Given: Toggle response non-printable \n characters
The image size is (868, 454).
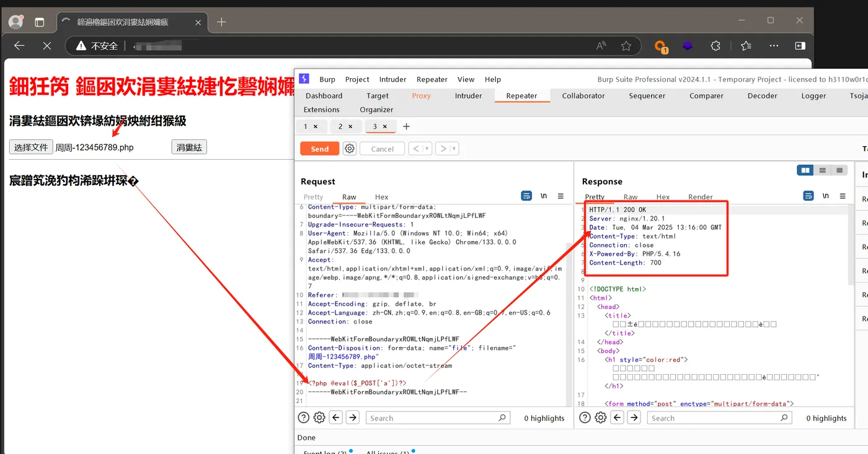Looking at the screenshot, I should click(x=826, y=196).
